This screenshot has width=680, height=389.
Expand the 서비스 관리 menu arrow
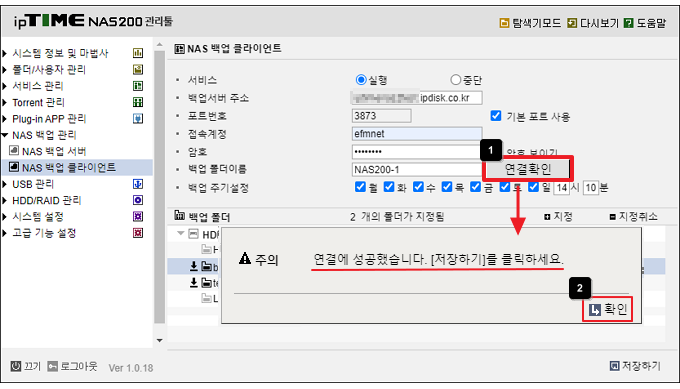(5, 86)
